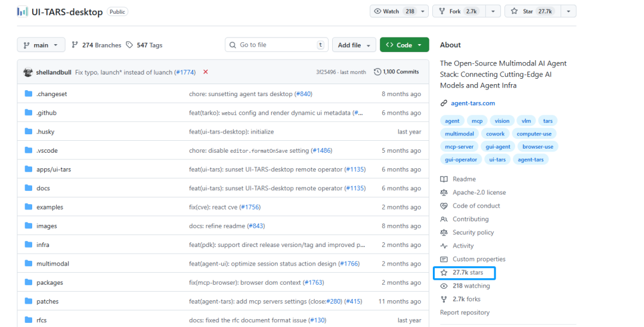Screen dimensions: 644x327
Task: Click the star icon on the Star button
Action: point(514,11)
